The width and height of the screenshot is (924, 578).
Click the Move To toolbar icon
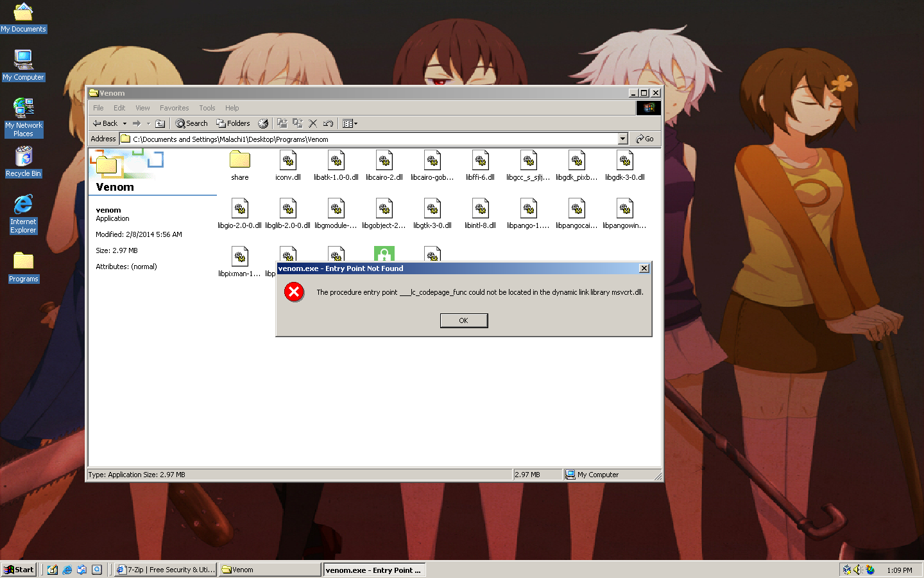[x=282, y=123]
